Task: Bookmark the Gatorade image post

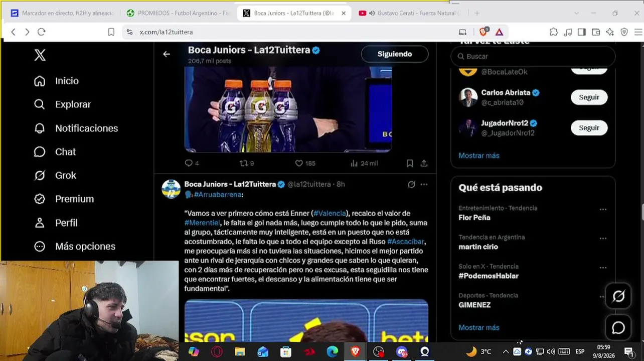Action: (410, 163)
